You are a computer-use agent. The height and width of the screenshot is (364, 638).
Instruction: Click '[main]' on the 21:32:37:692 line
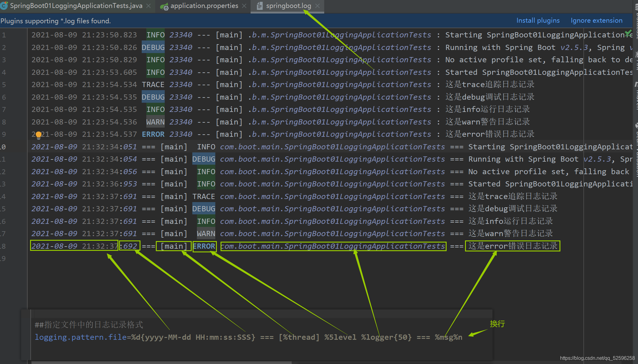tap(174, 246)
